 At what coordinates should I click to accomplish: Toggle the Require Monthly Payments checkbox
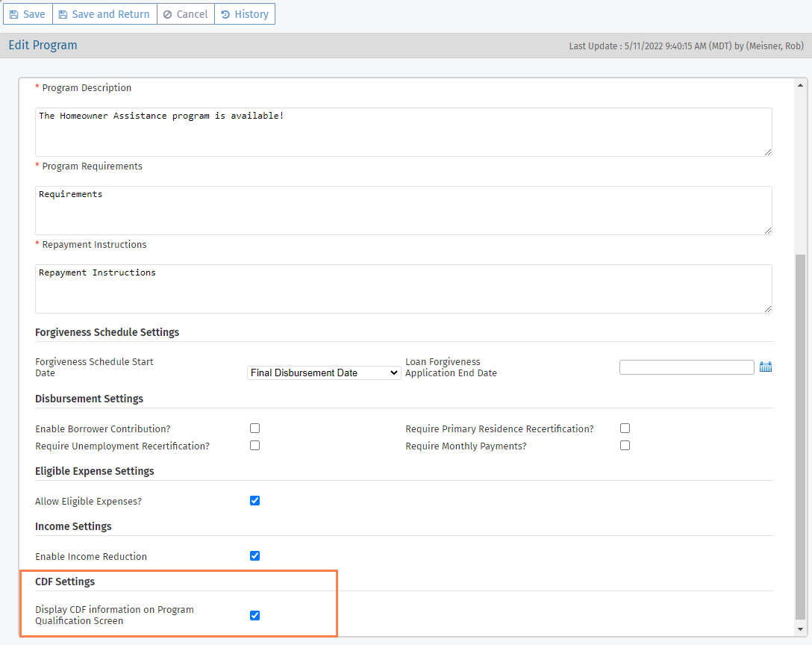tap(625, 446)
